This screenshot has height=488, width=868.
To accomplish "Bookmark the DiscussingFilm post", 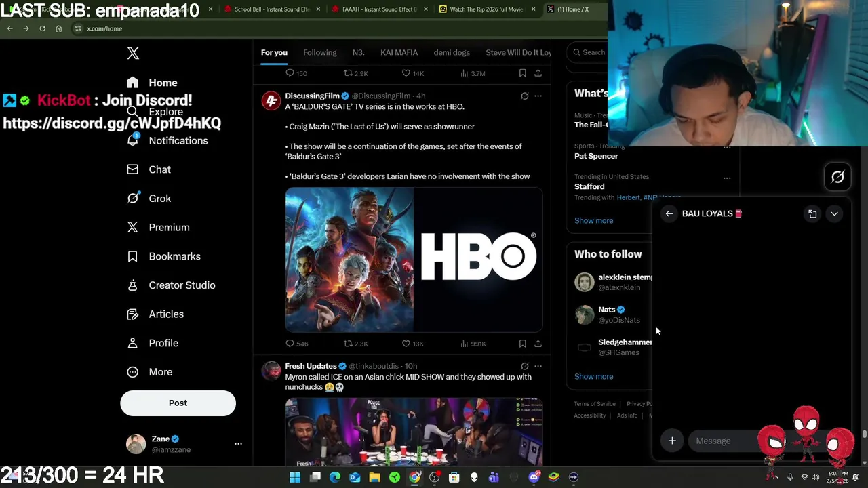I will pos(522,344).
